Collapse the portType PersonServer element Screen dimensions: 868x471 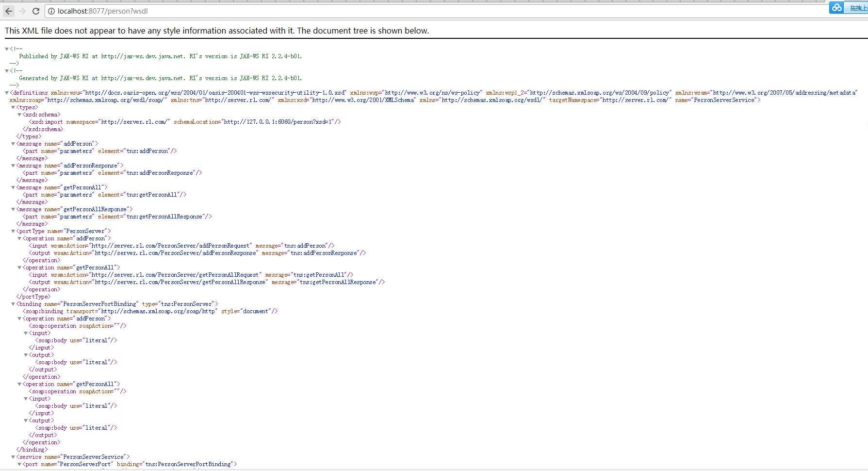tap(13, 231)
